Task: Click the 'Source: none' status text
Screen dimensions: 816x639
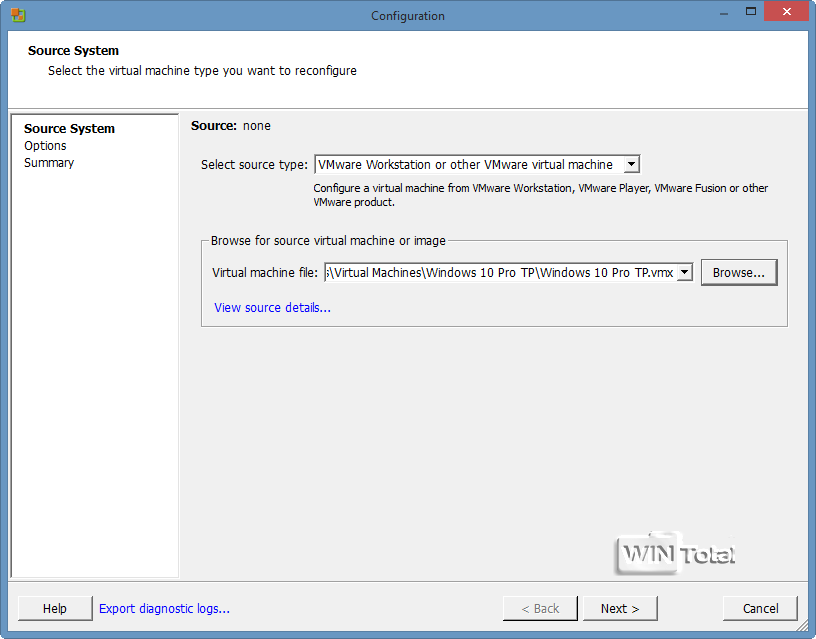Action: point(231,126)
